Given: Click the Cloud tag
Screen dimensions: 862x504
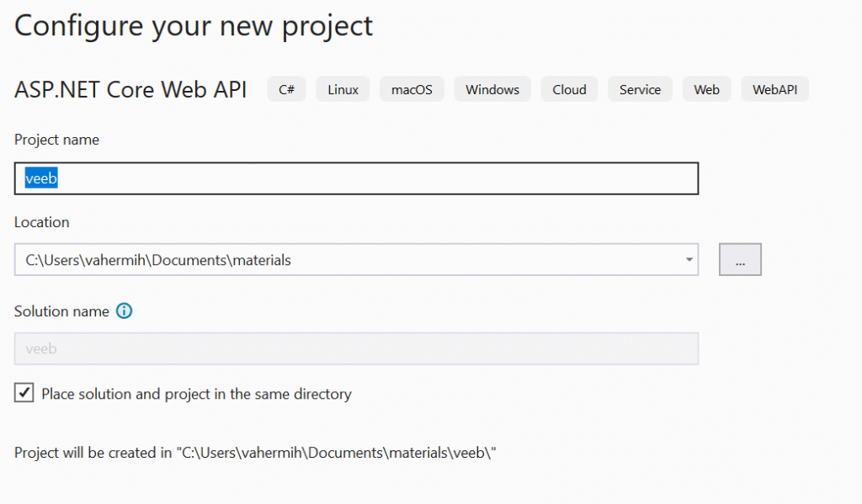Looking at the screenshot, I should tap(569, 89).
